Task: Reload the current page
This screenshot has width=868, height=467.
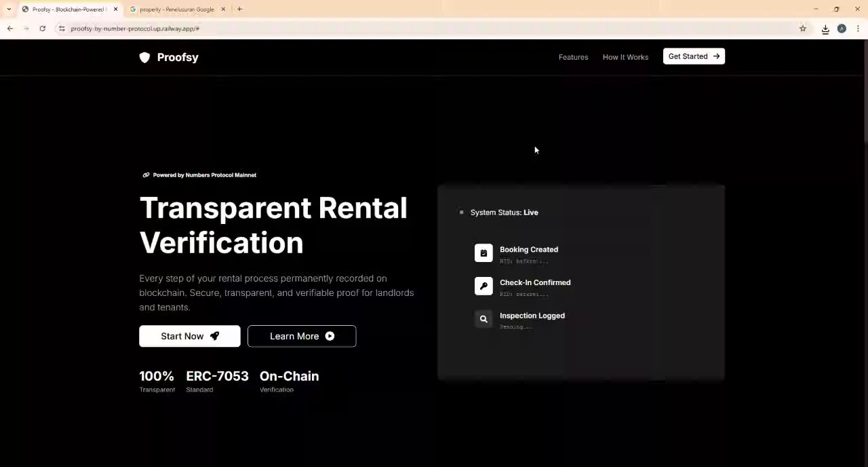Action: 42,29
